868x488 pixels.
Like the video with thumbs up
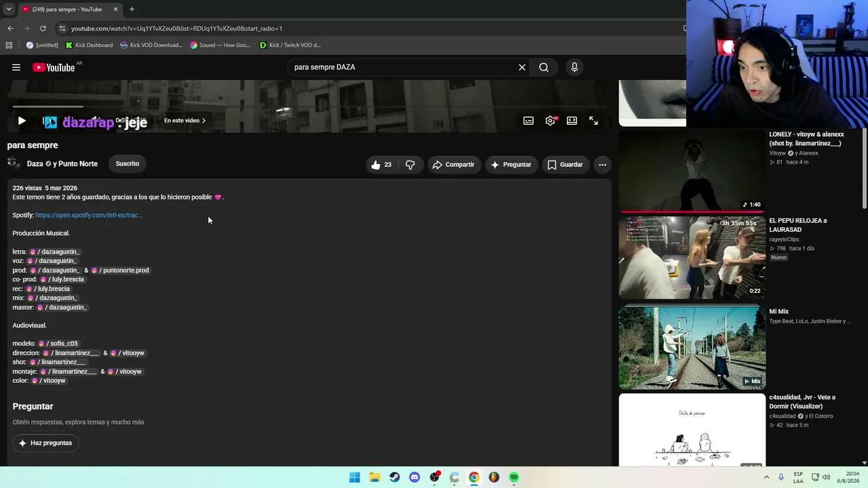coord(381,165)
